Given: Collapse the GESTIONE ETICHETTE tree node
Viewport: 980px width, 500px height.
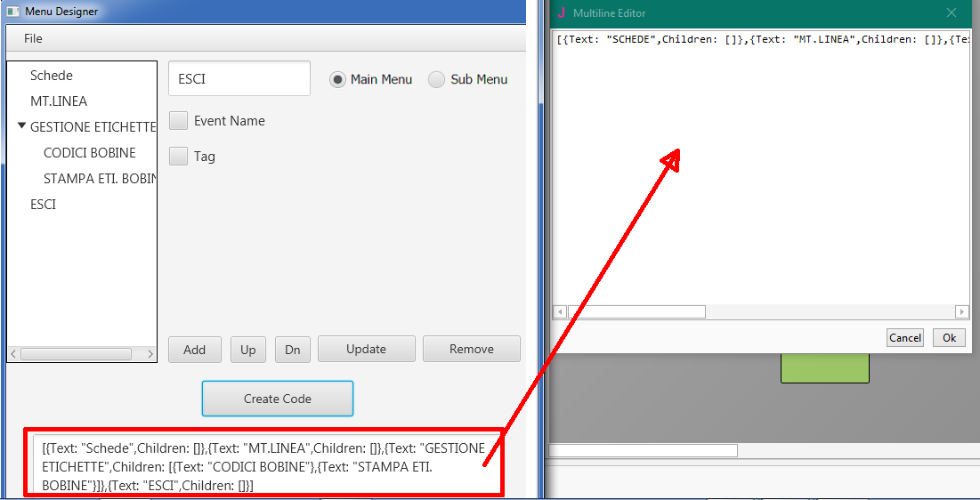Looking at the screenshot, I should pyautogui.click(x=22, y=126).
